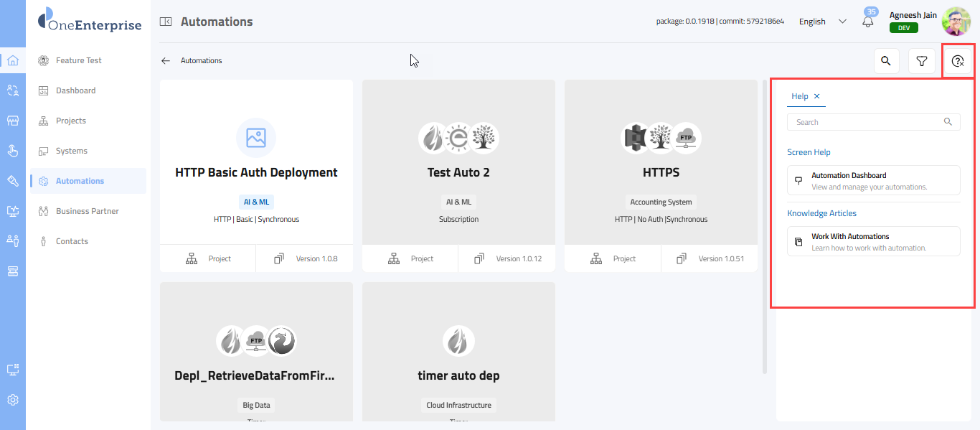
Task: Click the user avatar photo
Action: pyautogui.click(x=956, y=22)
